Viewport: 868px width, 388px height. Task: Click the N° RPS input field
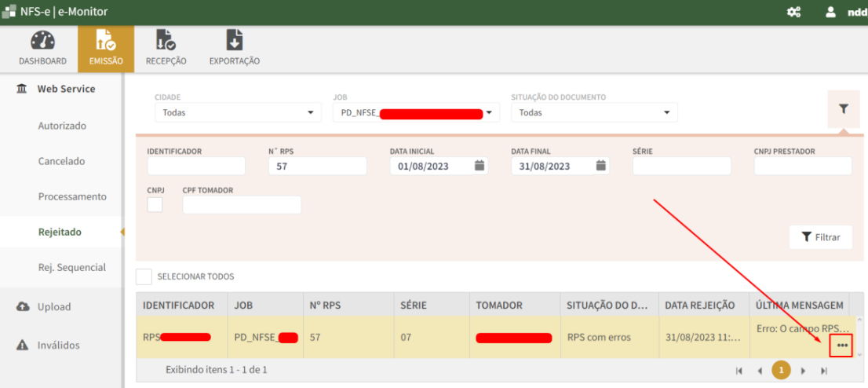point(317,166)
